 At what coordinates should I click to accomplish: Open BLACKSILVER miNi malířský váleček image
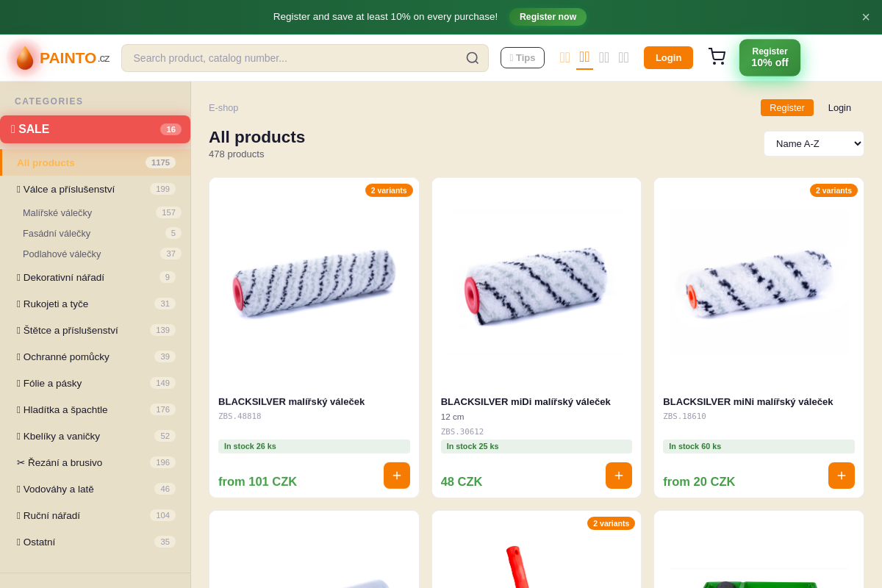click(759, 283)
